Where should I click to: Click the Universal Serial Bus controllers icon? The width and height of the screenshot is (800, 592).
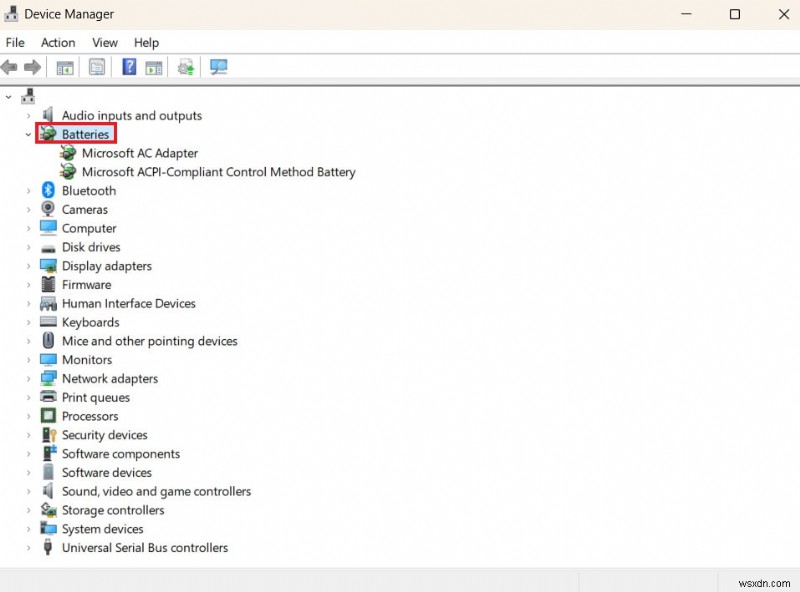(48, 547)
